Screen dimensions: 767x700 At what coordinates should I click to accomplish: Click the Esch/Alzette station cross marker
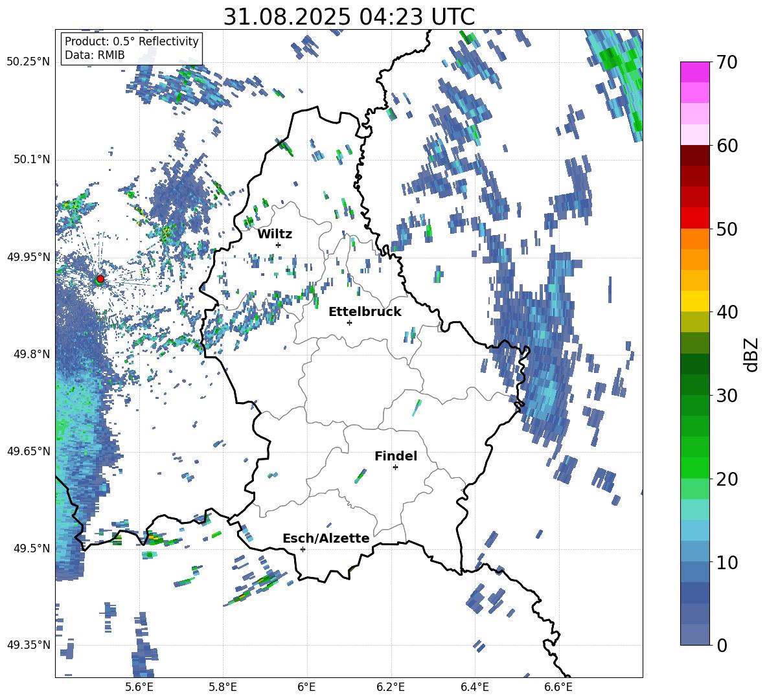pyautogui.click(x=303, y=549)
